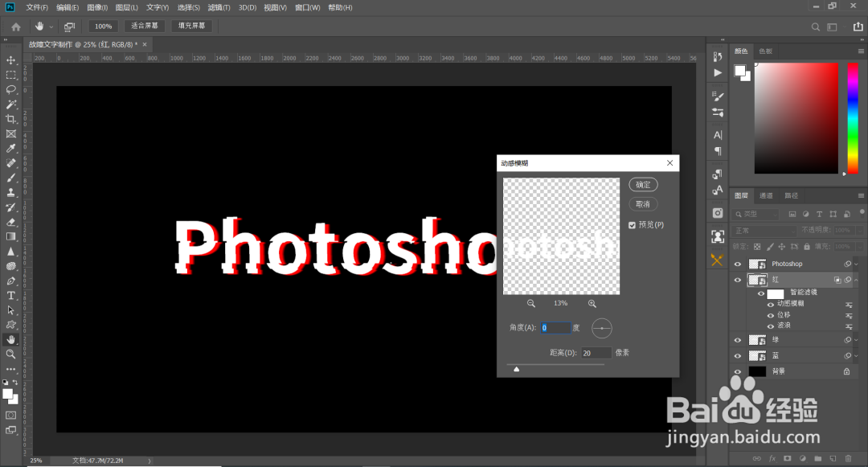Click the create new layer icon
This screenshot has height=467, width=868.
(x=833, y=458)
